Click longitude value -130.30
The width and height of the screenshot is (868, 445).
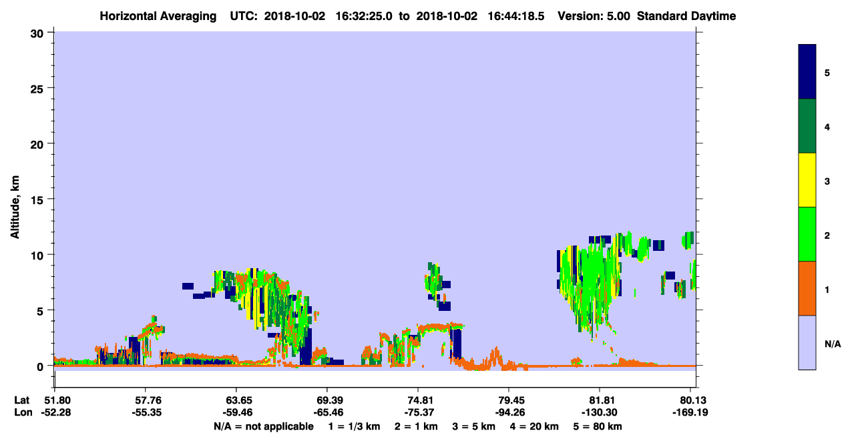[x=600, y=412]
